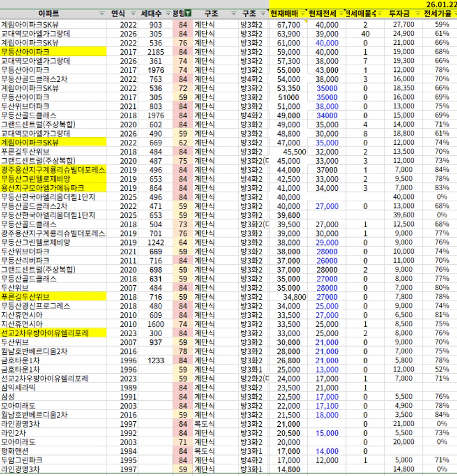This screenshot has width=457, height=476.
Task: Select the 43,000 jeonse price cell
Action: (327, 70)
